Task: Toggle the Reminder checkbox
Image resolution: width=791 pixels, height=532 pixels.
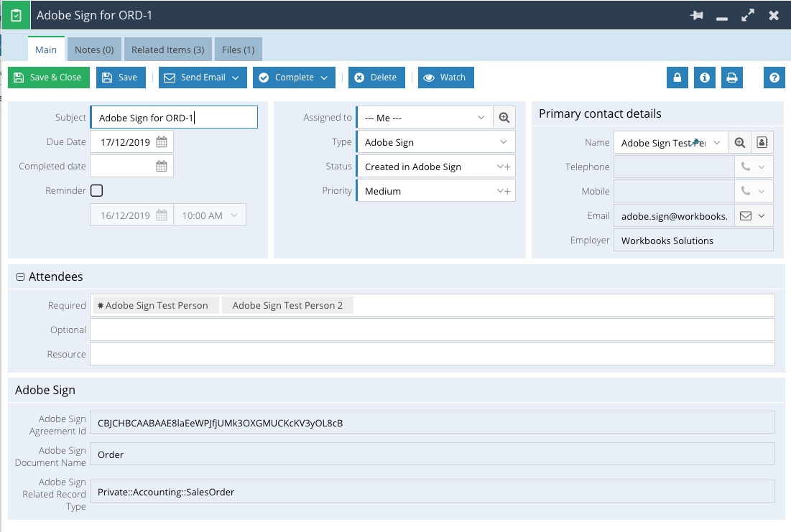Action: coord(96,190)
